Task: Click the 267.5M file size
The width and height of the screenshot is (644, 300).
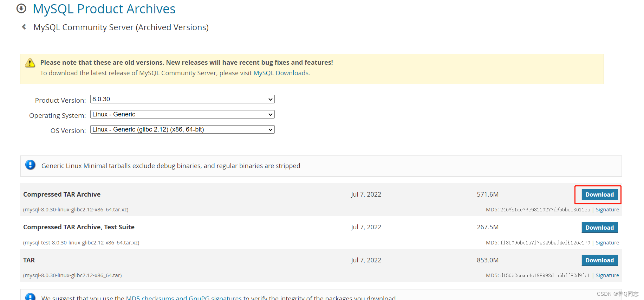Action: (488, 227)
